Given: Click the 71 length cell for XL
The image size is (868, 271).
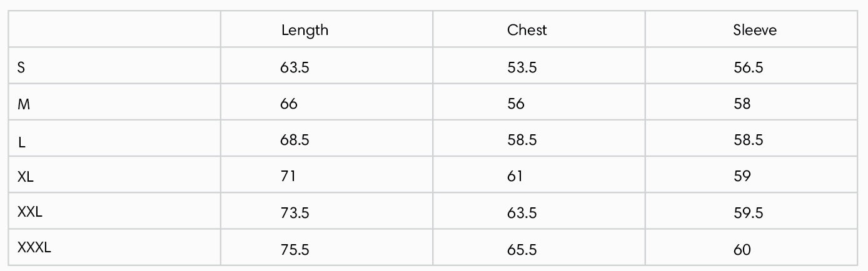Looking at the screenshot, I should (x=288, y=177).
